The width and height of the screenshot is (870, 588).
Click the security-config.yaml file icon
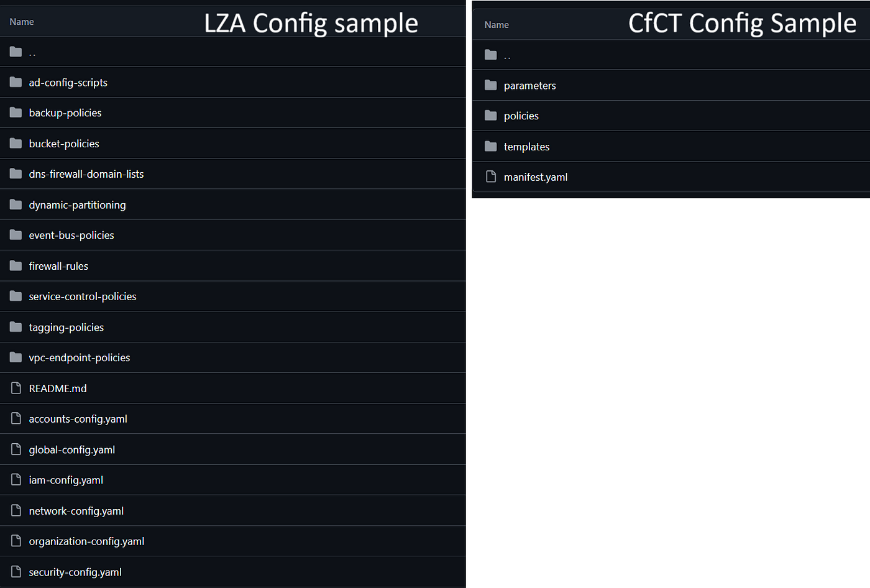[x=16, y=572]
